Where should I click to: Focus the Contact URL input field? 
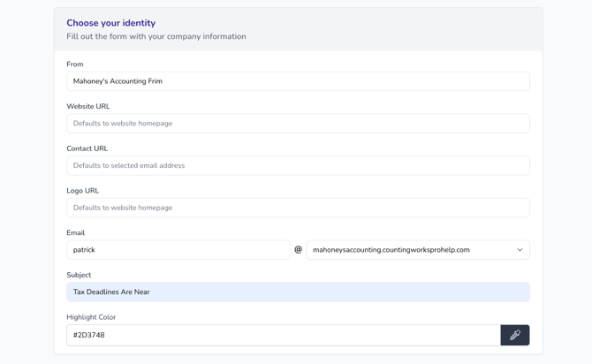298,165
